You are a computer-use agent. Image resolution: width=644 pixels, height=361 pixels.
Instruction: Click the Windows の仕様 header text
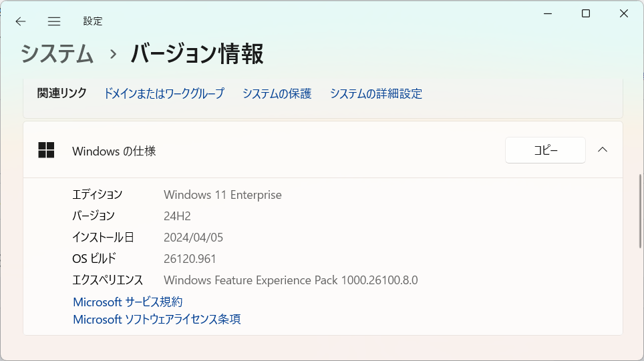click(x=114, y=151)
